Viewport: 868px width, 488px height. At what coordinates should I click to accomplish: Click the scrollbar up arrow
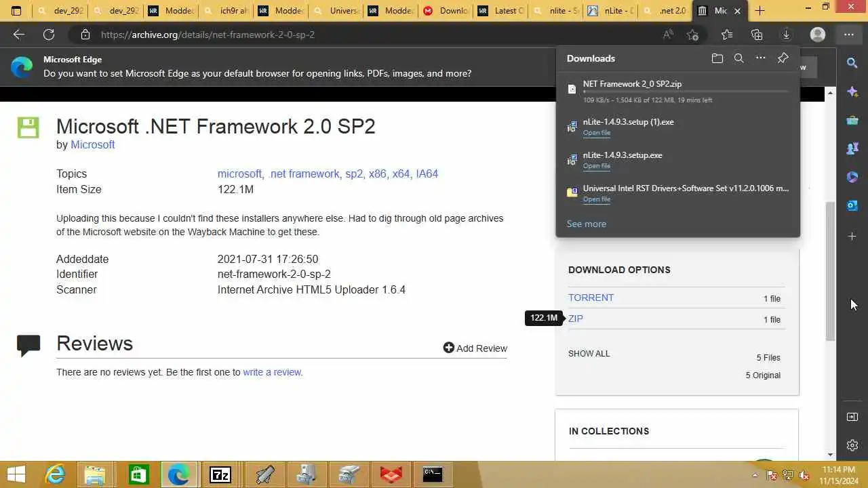[x=830, y=92]
